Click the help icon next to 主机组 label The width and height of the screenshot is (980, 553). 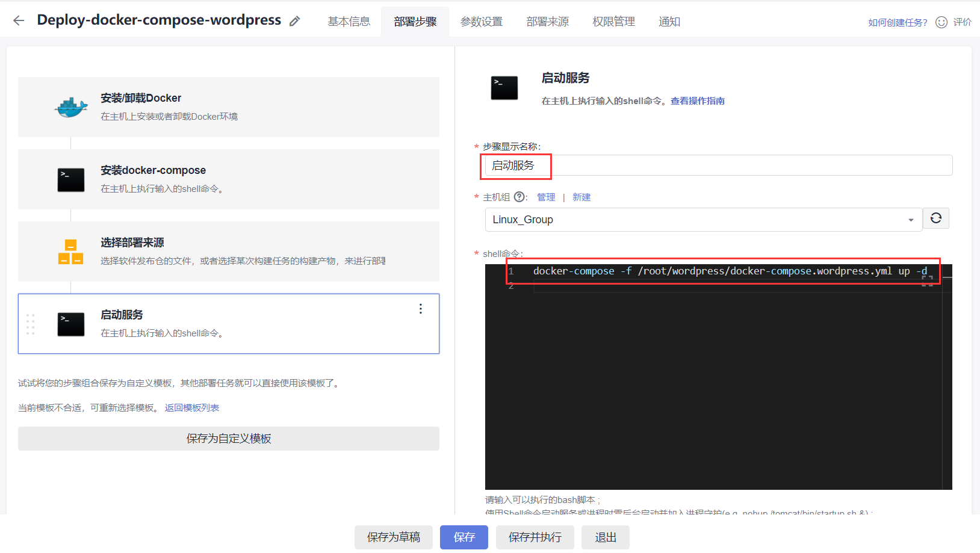point(519,197)
